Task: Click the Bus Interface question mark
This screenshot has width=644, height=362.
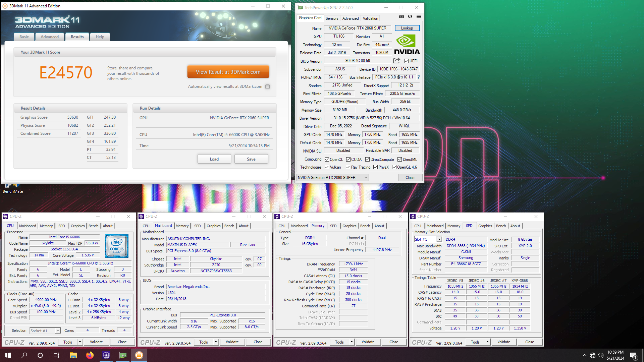Action: 419,77
